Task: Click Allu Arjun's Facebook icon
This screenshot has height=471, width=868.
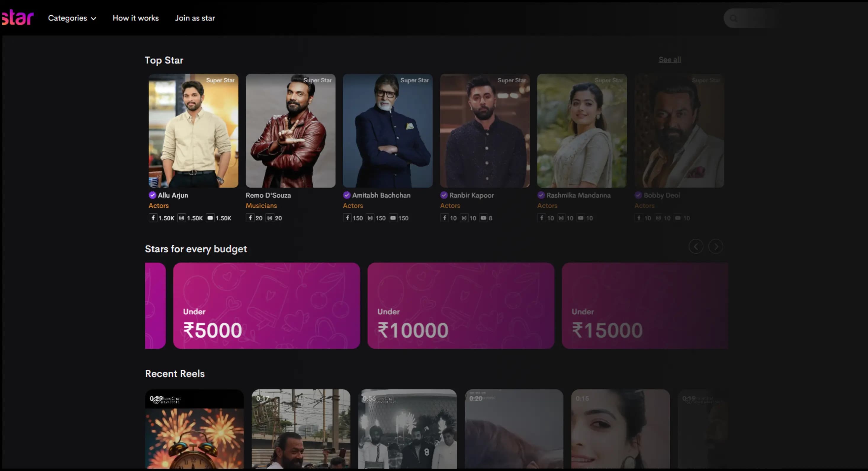Action: pyautogui.click(x=153, y=218)
